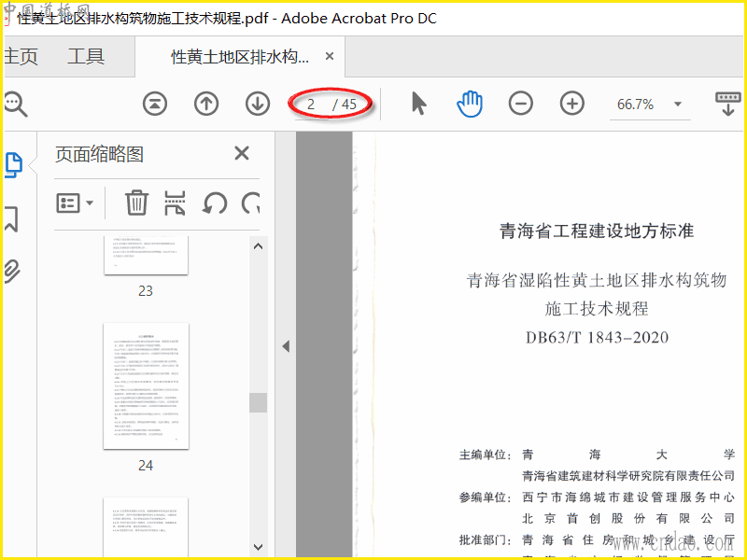The width and height of the screenshot is (747, 560).
Task: Close the 页面缩略图 panel
Action: 242,153
